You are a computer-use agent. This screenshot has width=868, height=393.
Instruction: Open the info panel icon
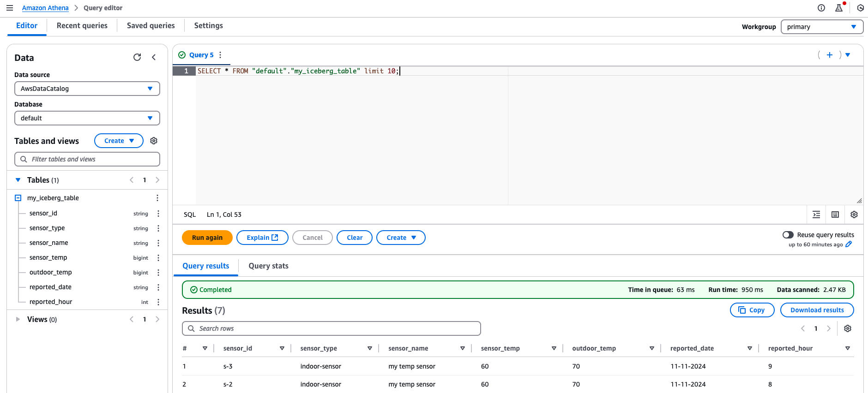click(821, 8)
